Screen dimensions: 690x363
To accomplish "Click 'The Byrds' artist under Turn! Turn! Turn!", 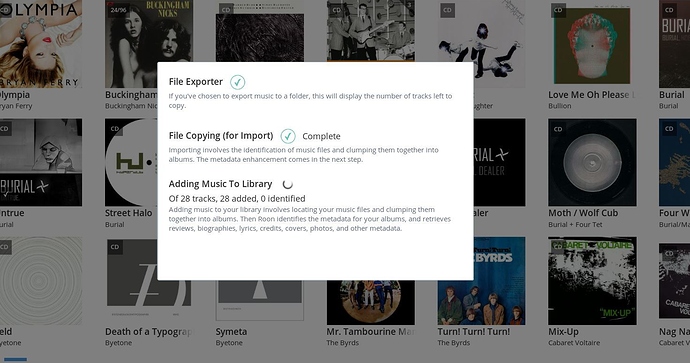I will click(x=453, y=343).
